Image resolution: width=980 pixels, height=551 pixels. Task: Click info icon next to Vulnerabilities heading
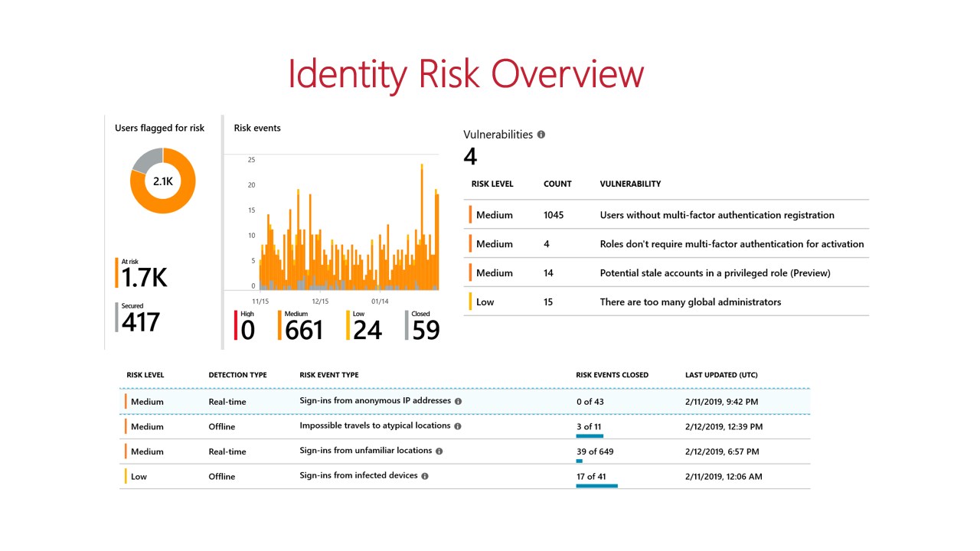click(x=541, y=135)
